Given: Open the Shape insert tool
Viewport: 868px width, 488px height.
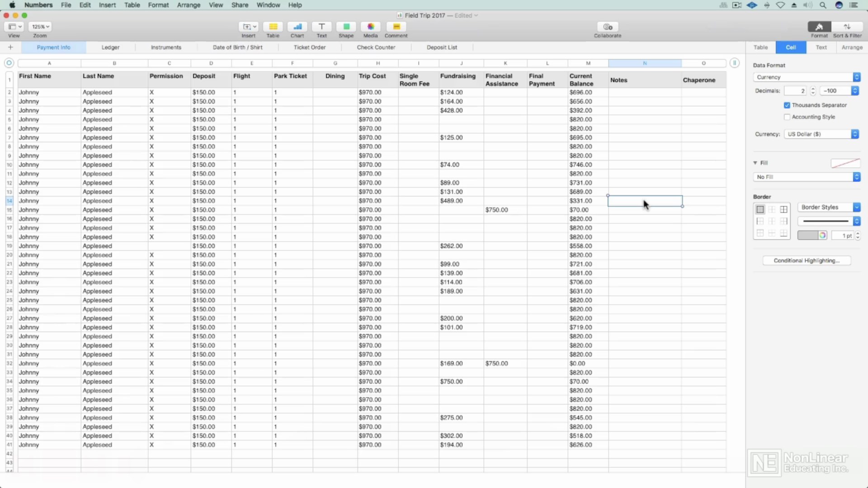Looking at the screenshot, I should [346, 27].
